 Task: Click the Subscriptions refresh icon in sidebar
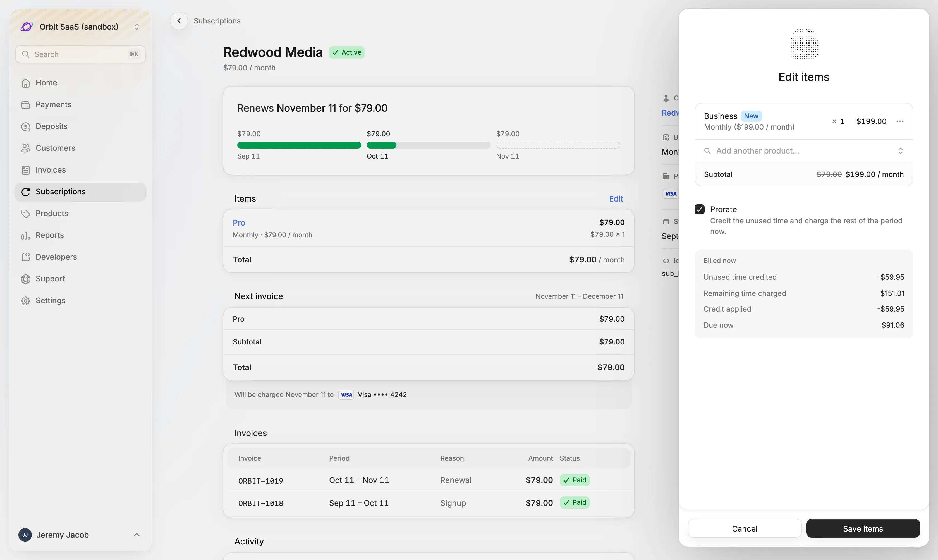pos(26,192)
